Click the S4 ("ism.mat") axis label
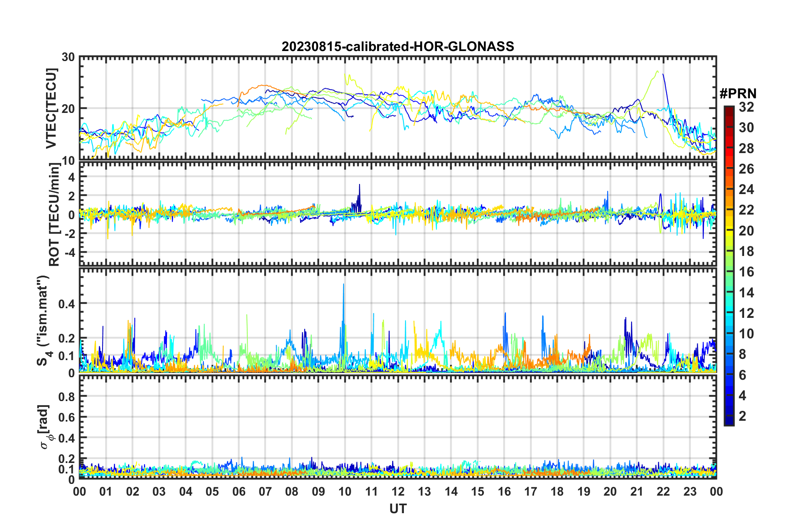 click(x=44, y=320)
